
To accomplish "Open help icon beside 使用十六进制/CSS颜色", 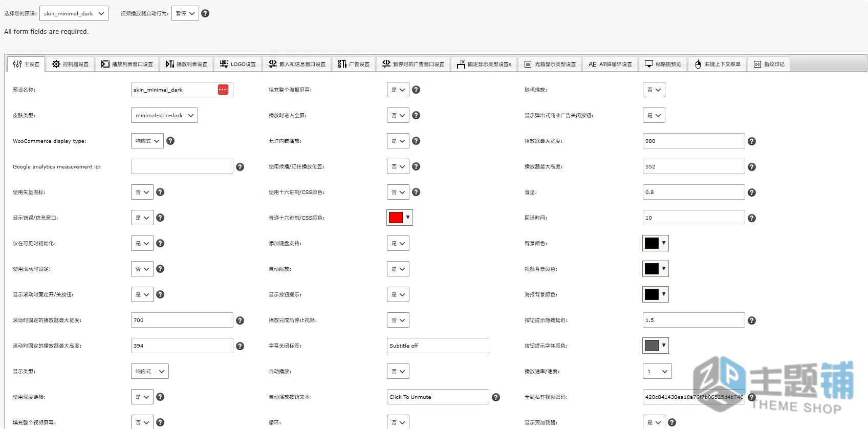I will pos(416,192).
